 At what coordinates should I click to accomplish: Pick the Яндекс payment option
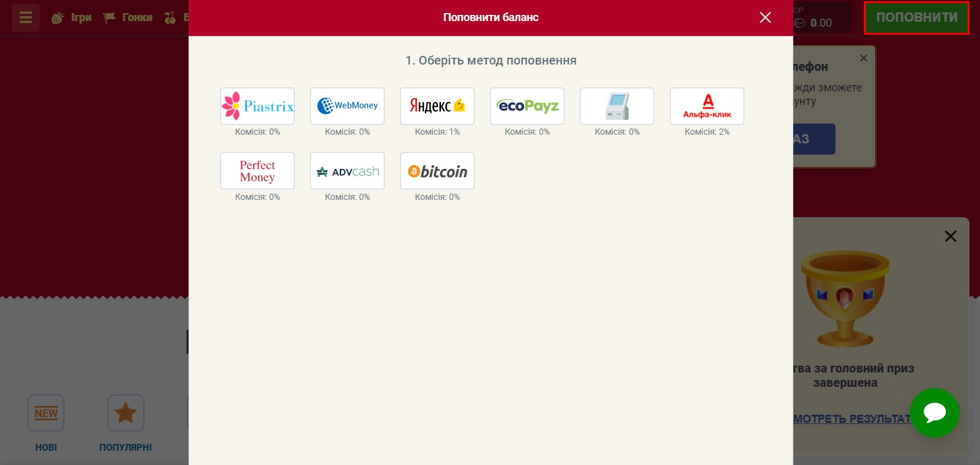click(437, 106)
